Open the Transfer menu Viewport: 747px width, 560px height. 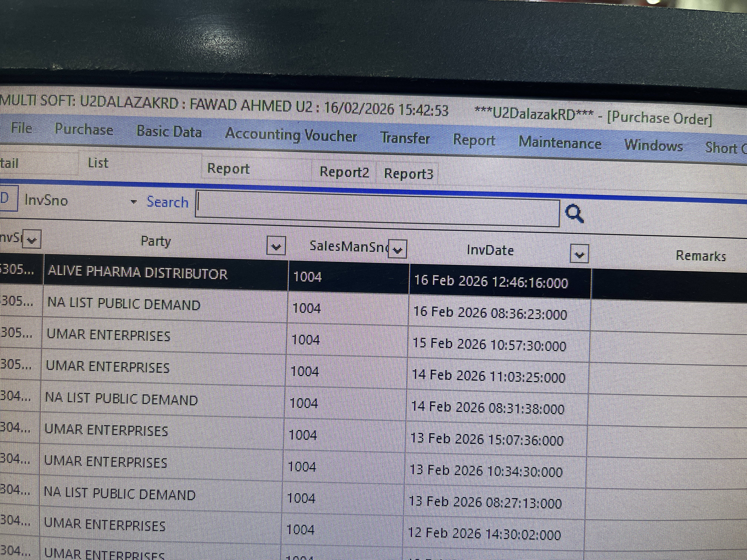coord(405,138)
